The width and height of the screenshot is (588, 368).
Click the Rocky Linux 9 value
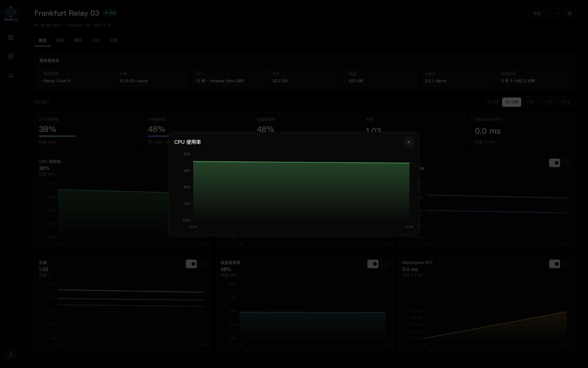(57, 81)
